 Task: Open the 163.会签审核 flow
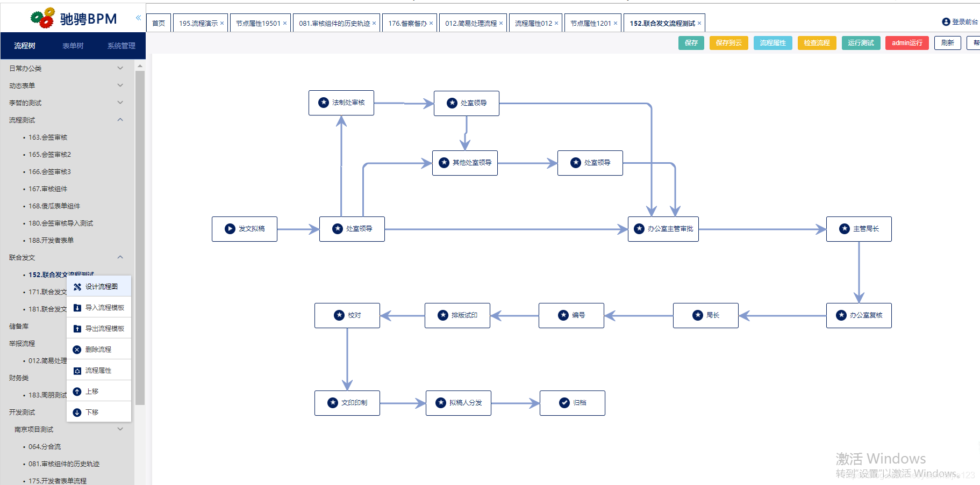(x=48, y=137)
